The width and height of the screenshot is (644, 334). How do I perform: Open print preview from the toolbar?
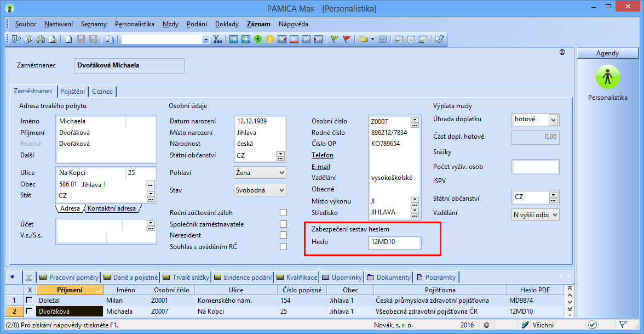point(53,39)
